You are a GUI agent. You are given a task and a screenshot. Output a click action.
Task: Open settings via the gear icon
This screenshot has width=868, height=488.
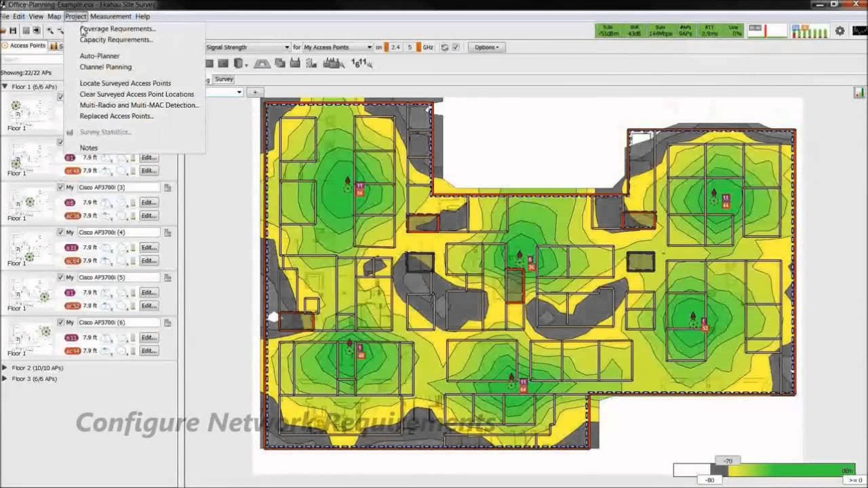pyautogui.click(x=840, y=31)
